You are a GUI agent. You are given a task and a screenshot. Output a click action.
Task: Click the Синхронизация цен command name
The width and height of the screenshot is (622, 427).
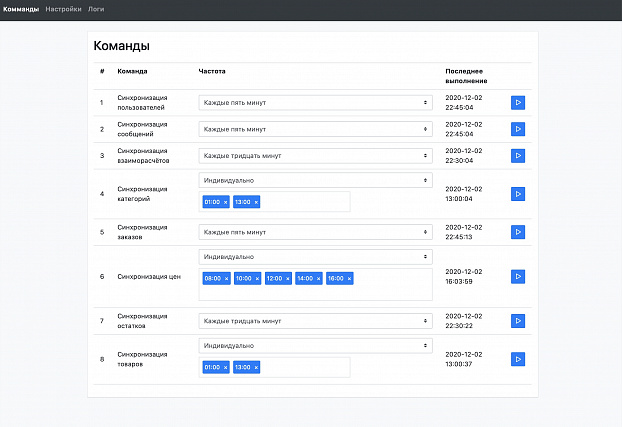coord(149,277)
